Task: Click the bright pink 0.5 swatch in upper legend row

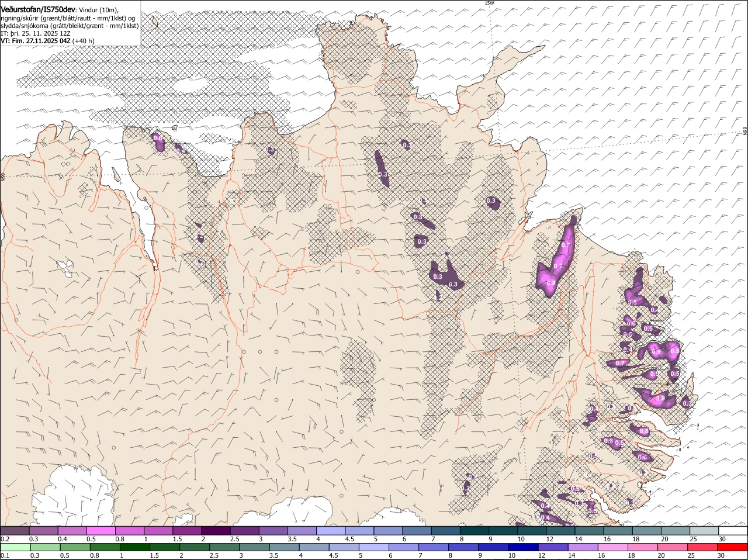Action: (101, 530)
